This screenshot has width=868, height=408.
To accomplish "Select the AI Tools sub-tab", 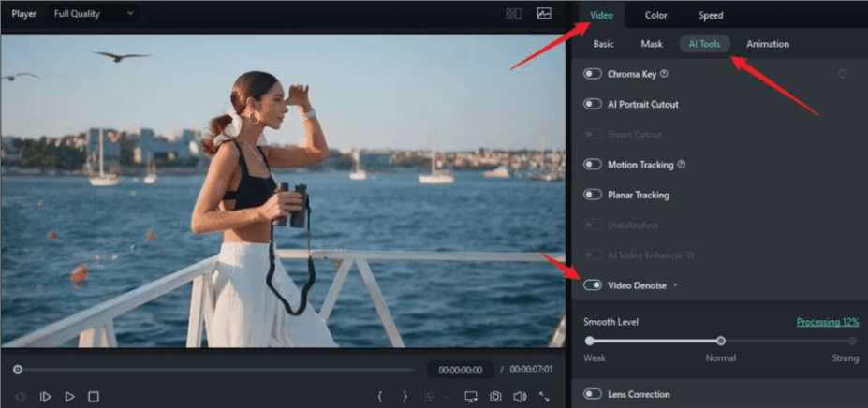I will point(705,44).
